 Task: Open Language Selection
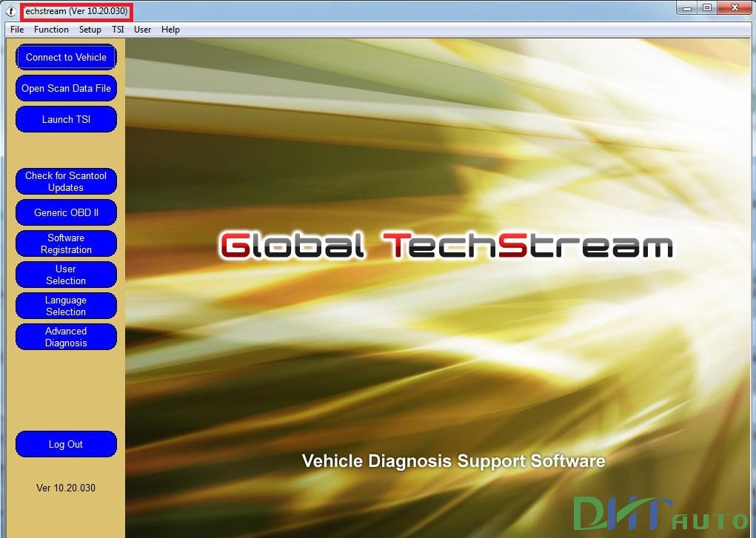(66, 306)
